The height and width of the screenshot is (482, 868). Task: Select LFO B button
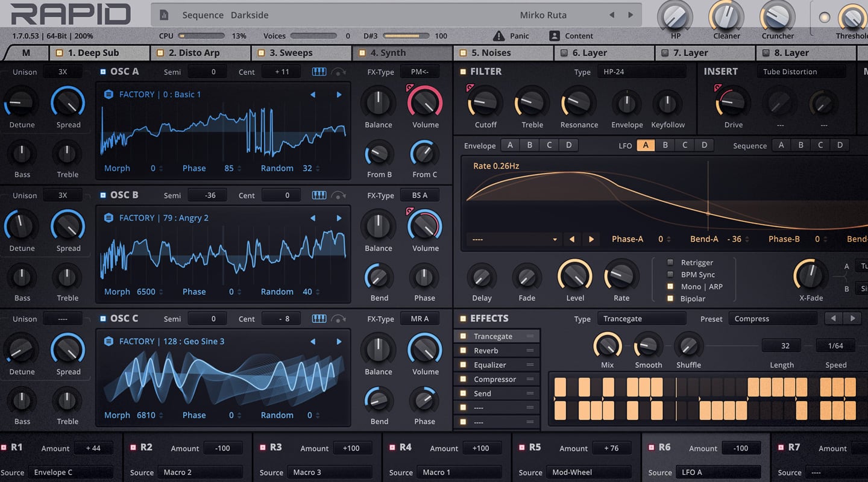[x=665, y=145]
